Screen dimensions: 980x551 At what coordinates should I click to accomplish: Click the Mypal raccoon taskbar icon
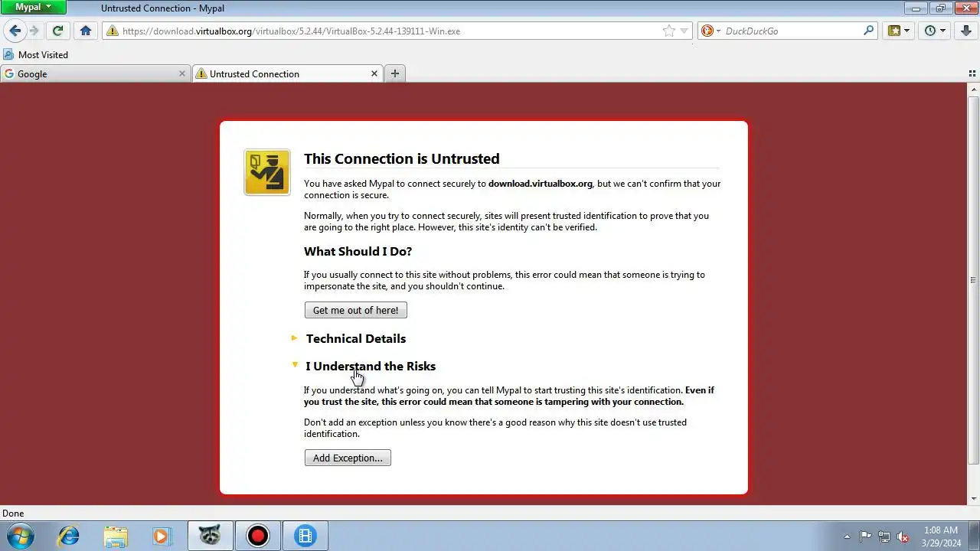[x=210, y=536]
